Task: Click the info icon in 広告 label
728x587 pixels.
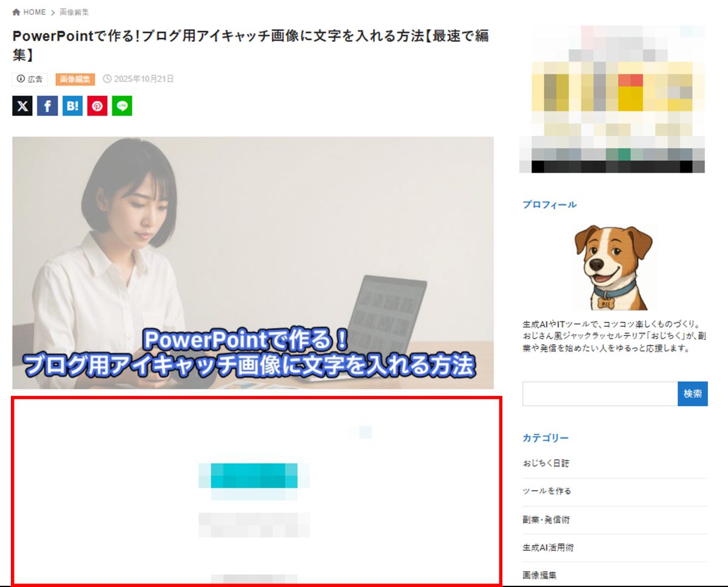Action: point(21,79)
